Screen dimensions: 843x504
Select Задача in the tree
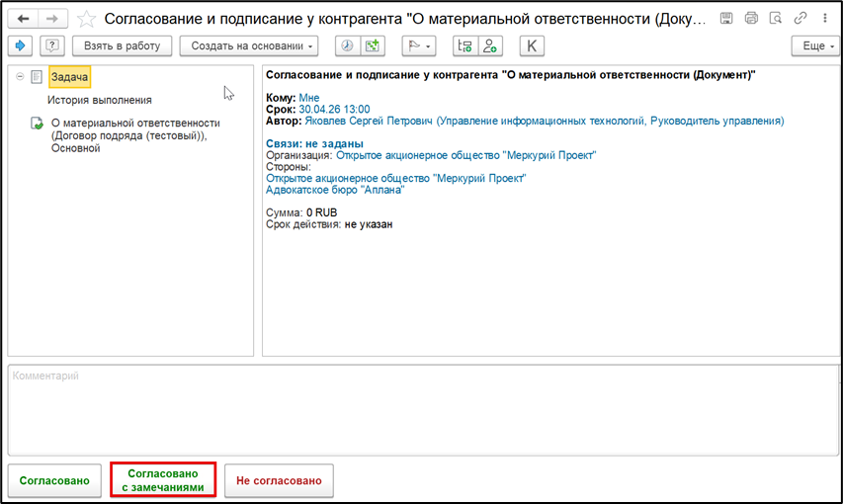pyautogui.click(x=69, y=77)
